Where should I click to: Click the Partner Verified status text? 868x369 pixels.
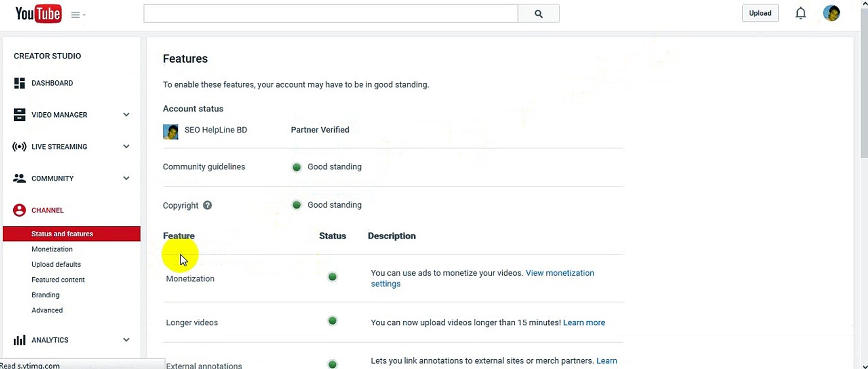click(x=320, y=130)
